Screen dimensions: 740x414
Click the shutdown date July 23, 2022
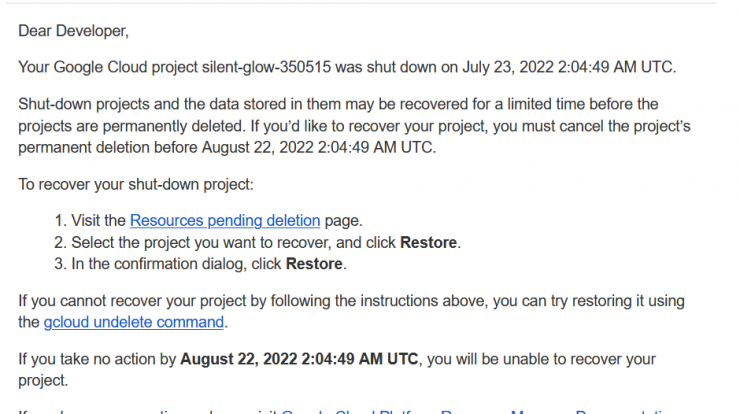(508, 67)
